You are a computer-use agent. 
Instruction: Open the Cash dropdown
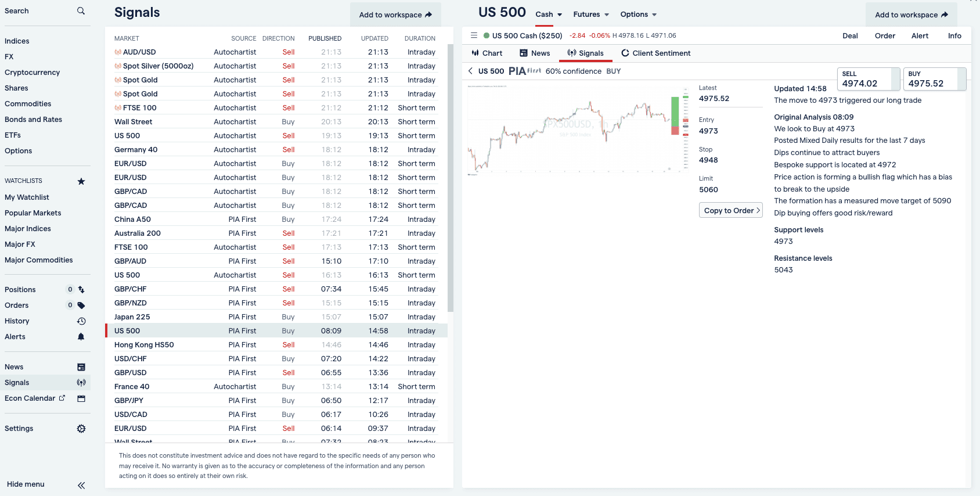tap(549, 15)
